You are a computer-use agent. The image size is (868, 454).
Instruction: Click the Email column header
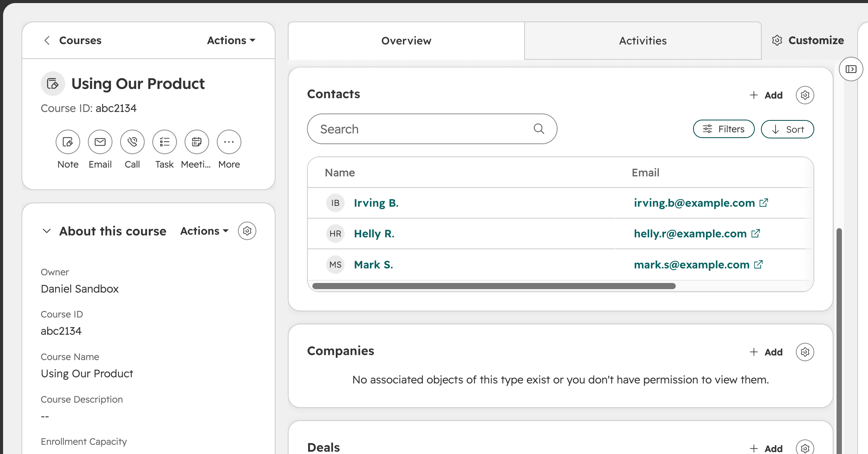(x=645, y=173)
